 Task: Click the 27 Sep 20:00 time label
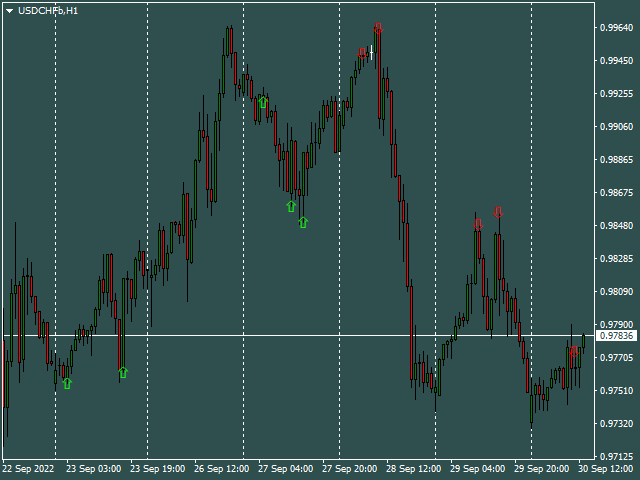click(x=350, y=469)
